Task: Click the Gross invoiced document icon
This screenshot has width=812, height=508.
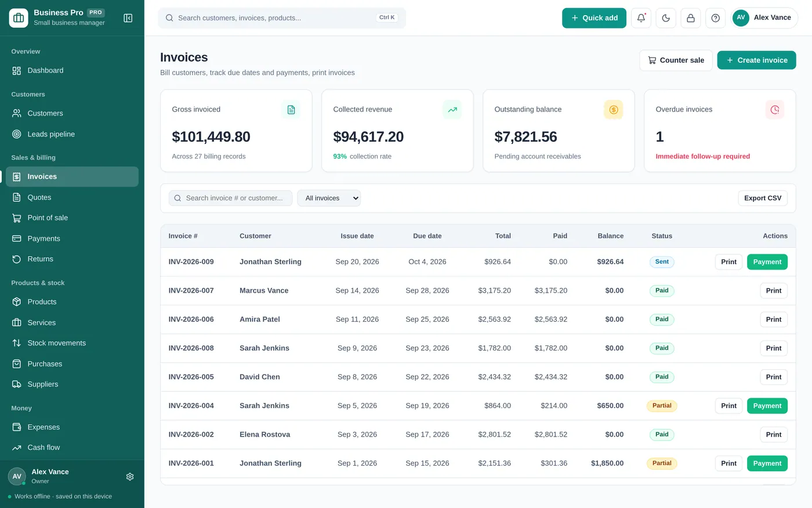Action: (291, 110)
